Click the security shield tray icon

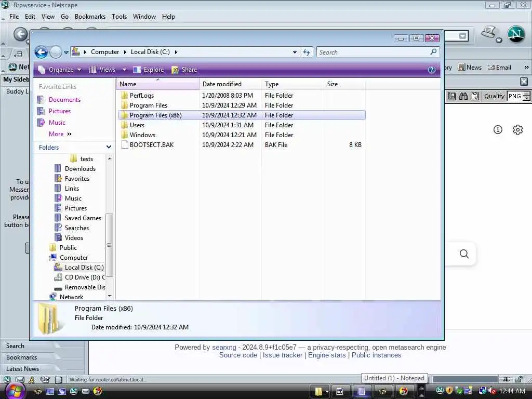449,391
